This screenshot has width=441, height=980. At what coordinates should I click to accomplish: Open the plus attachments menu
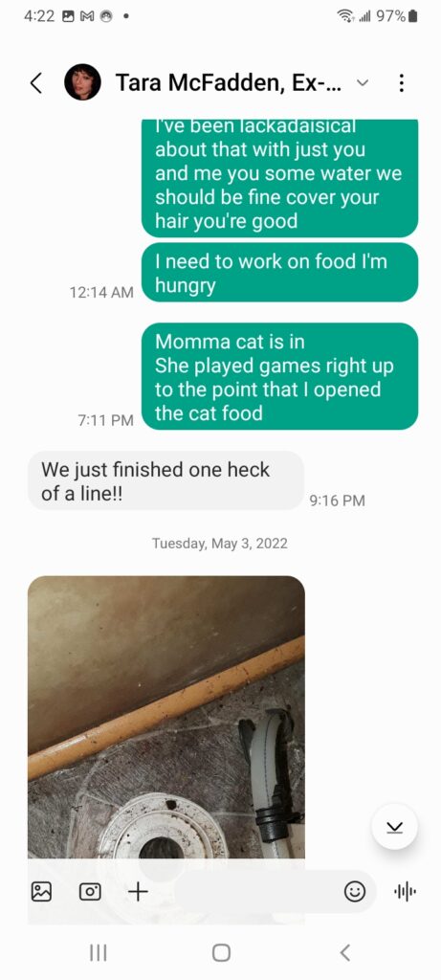click(138, 891)
